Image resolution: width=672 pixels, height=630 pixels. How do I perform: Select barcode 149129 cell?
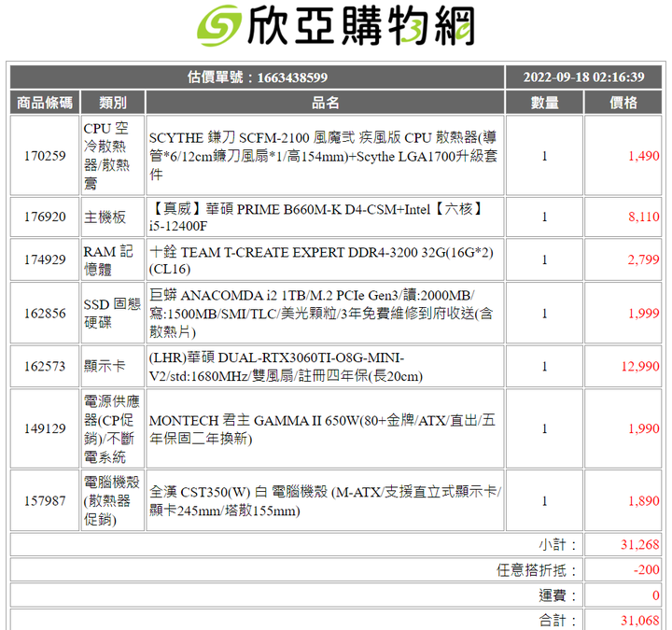click(x=45, y=428)
